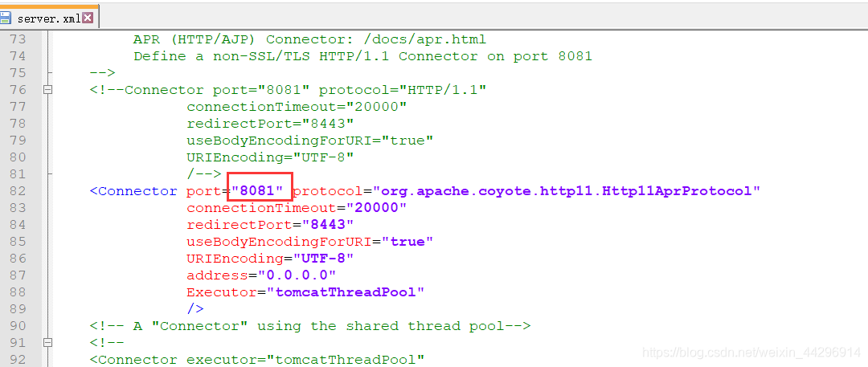Select line number 82 in the margin

(x=18, y=191)
